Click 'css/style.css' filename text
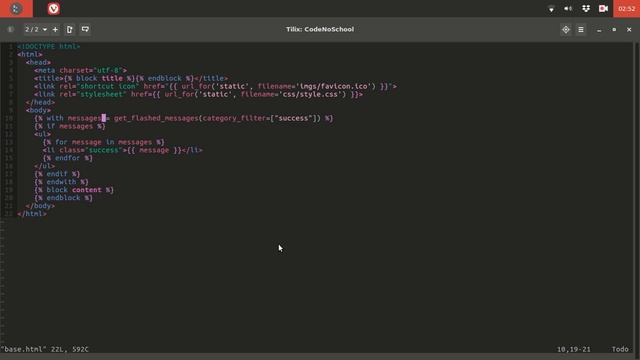640x360 pixels. pos(311,94)
